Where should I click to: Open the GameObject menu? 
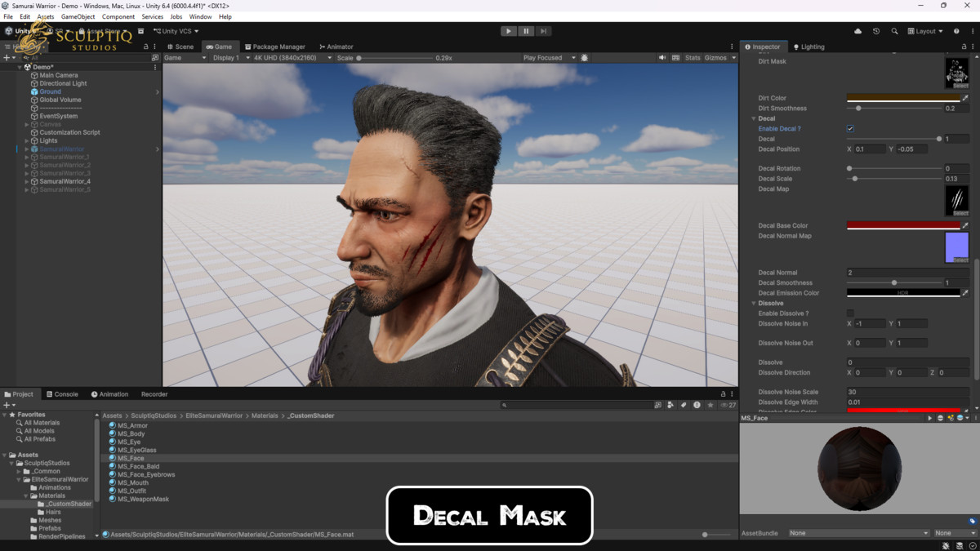78,16
